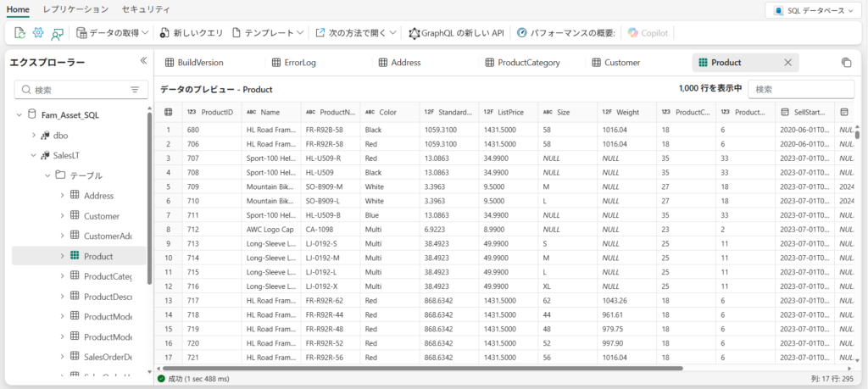The width and height of the screenshot is (868, 389).
Task: Collapse the SalesLT schema node
Action: point(34,155)
